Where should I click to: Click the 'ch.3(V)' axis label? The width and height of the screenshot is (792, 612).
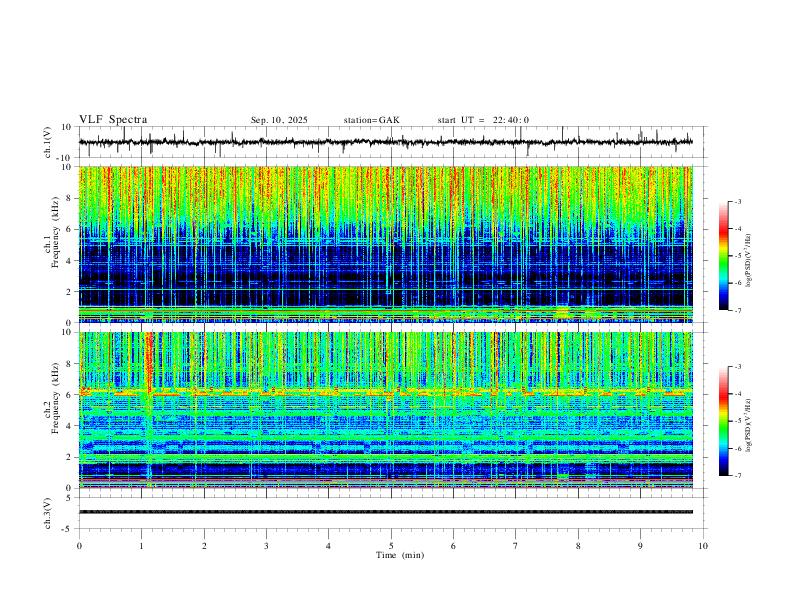pos(49,513)
